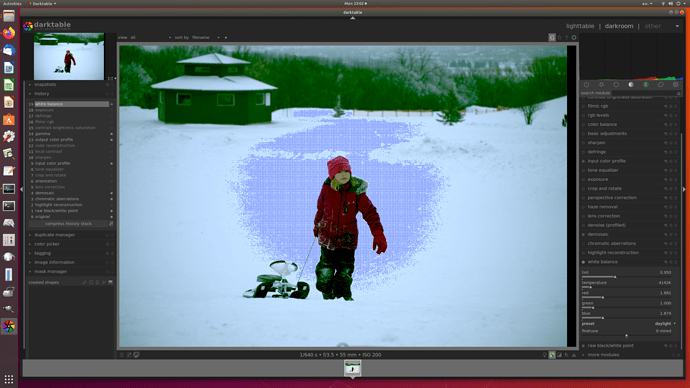This screenshot has height=388, width=690.
Task: Show tone modules group half-white circle
Action: pyautogui.click(x=631, y=84)
